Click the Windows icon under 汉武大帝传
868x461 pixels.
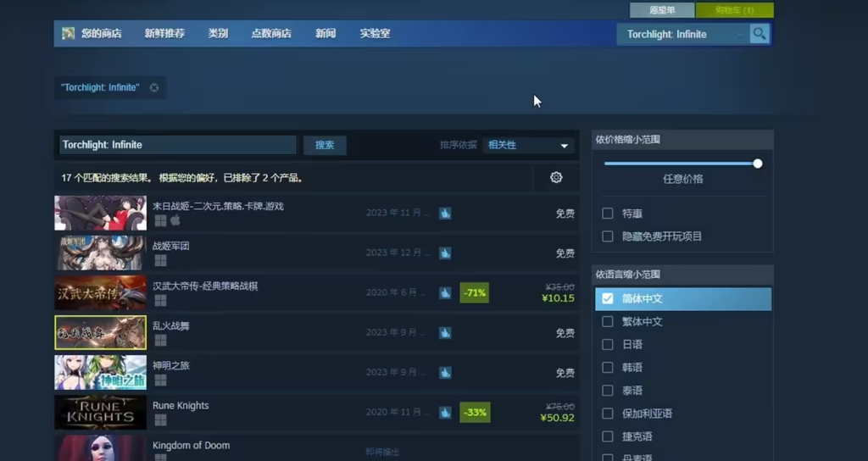tap(160, 300)
